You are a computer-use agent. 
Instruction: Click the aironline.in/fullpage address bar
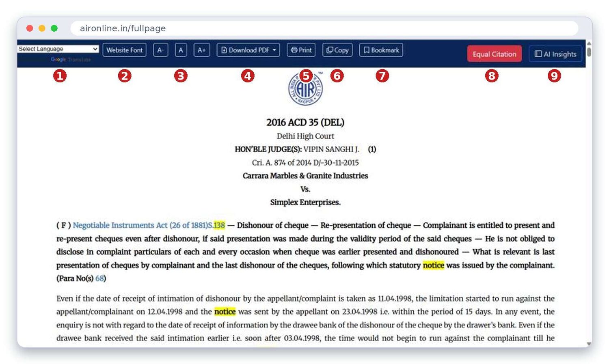pyautogui.click(x=324, y=28)
